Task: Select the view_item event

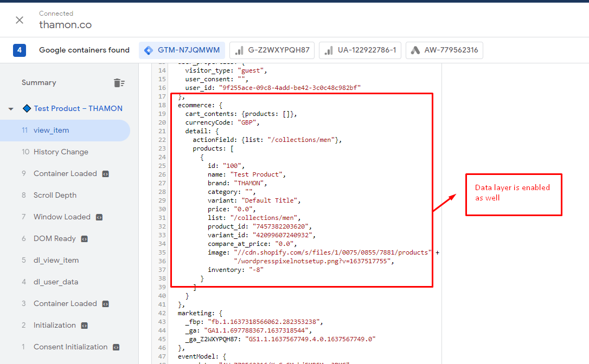Action: pos(51,131)
